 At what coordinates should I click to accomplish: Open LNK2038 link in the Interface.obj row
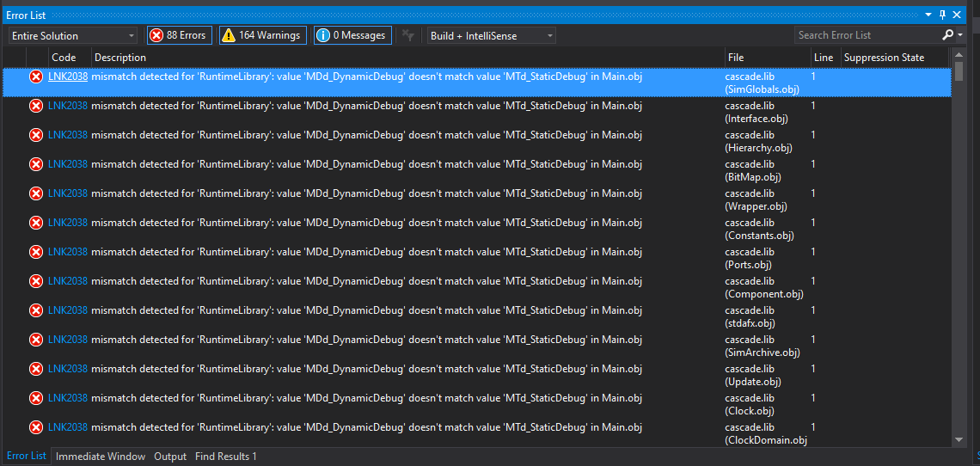pyautogui.click(x=68, y=106)
